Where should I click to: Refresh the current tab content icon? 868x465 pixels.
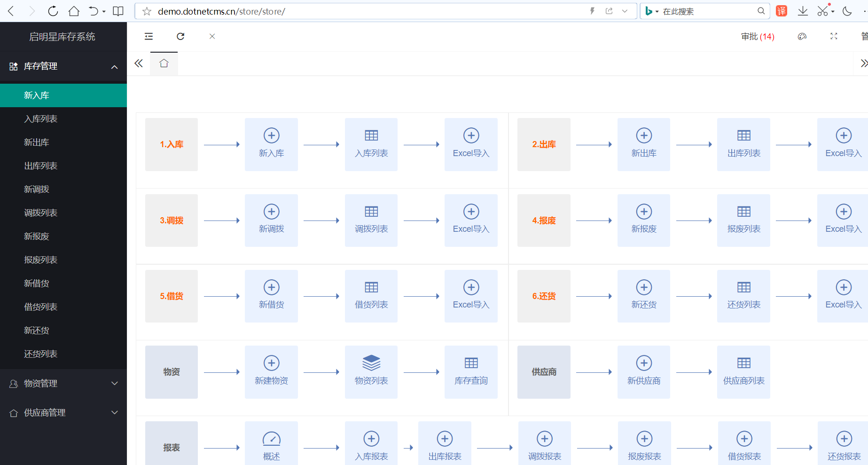(180, 36)
